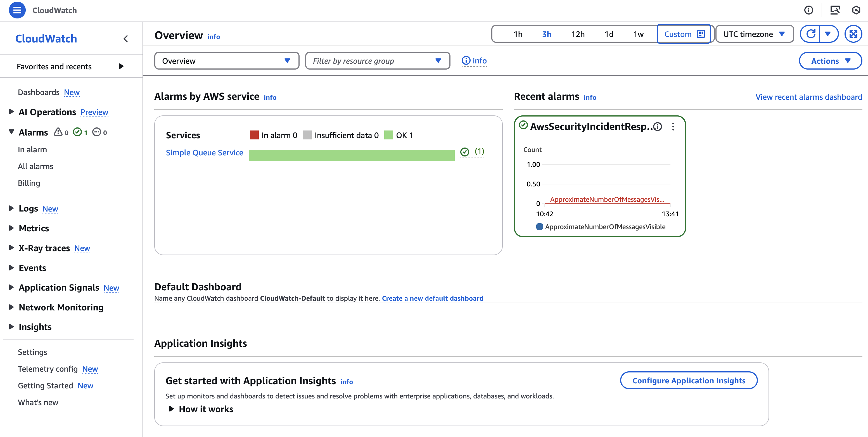This screenshot has height=437, width=868.
Task: Go to In alarm in sidebar
Action: point(32,149)
